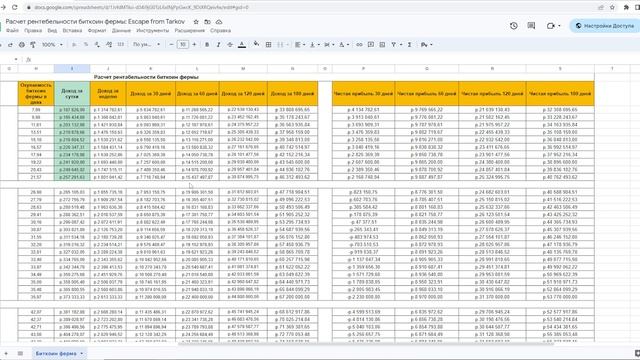Print the spreadsheet via toolbar icon
This screenshot has height=360, width=640.
coord(22,44)
